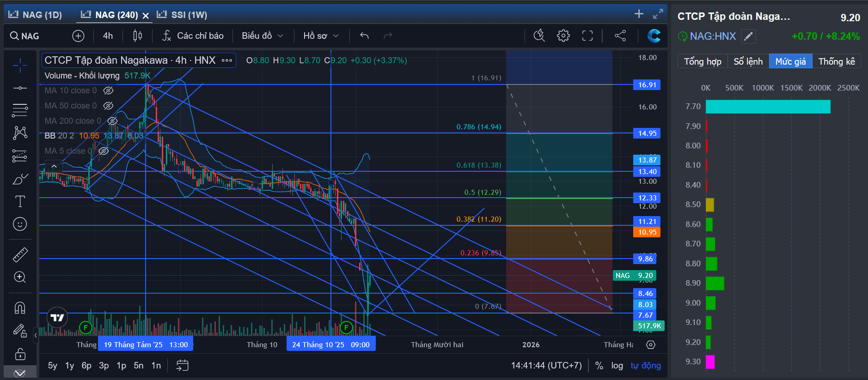Screen dimensions: 868x380
Task: Open chart settings gear in top toolbar
Action: pyautogui.click(x=563, y=36)
